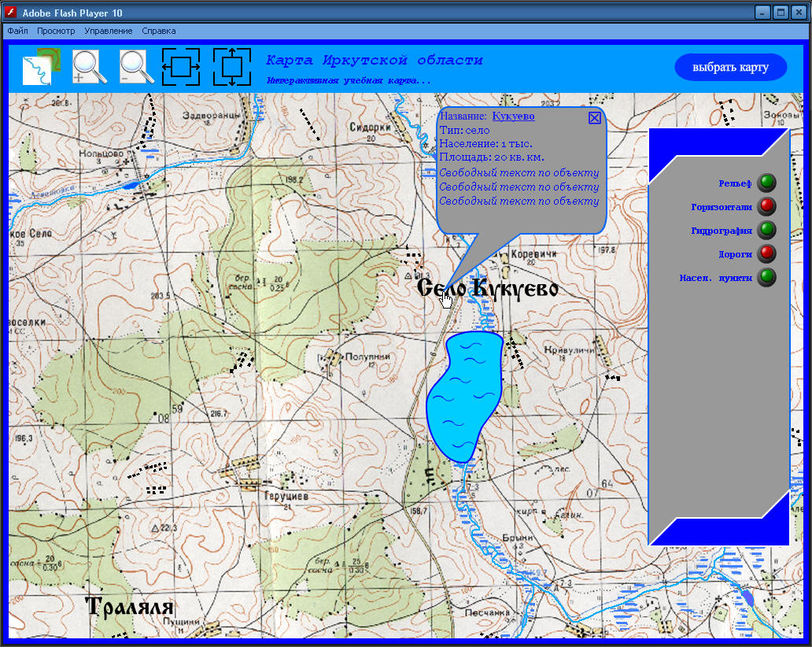Click the fit width horizontal arrows icon
Viewport: 812px width, 647px height.
pos(181,67)
